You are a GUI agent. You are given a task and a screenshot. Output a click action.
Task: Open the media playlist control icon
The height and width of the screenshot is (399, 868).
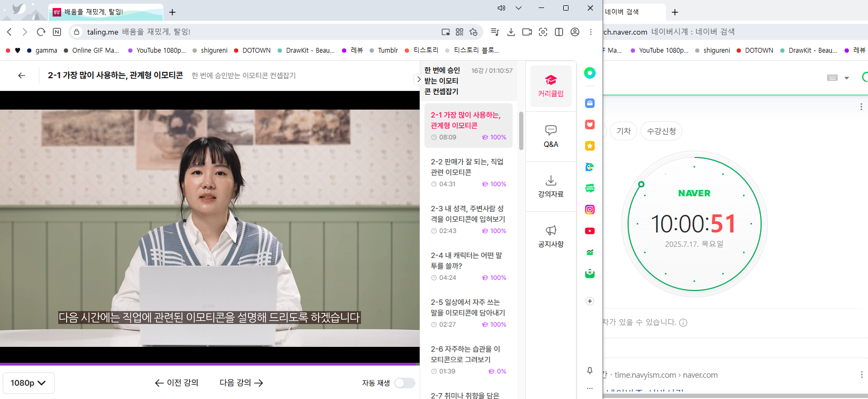[495, 32]
